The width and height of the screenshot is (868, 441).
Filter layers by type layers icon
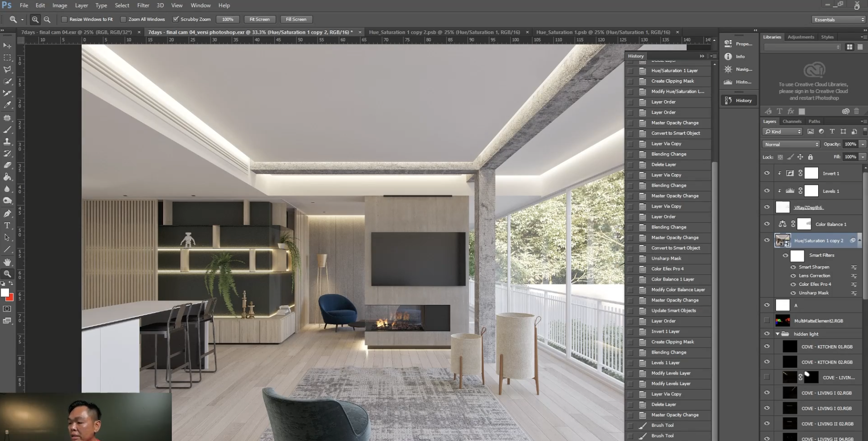click(832, 131)
